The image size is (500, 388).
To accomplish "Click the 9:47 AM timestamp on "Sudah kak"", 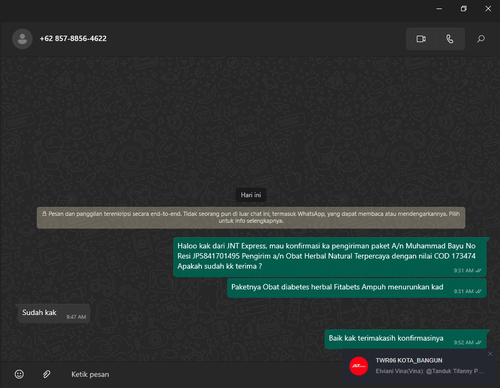I will pos(76,317).
